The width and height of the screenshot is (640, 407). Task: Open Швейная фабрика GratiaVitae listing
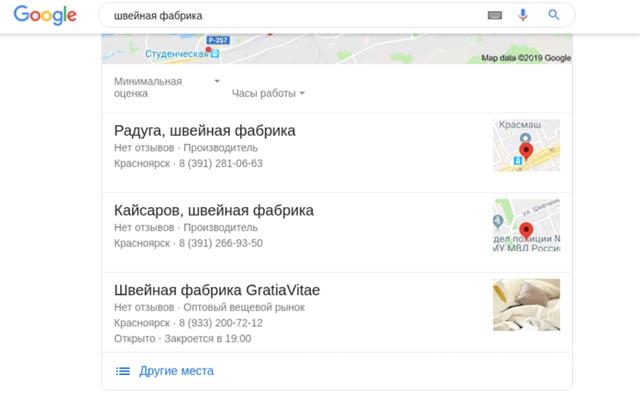217,291
